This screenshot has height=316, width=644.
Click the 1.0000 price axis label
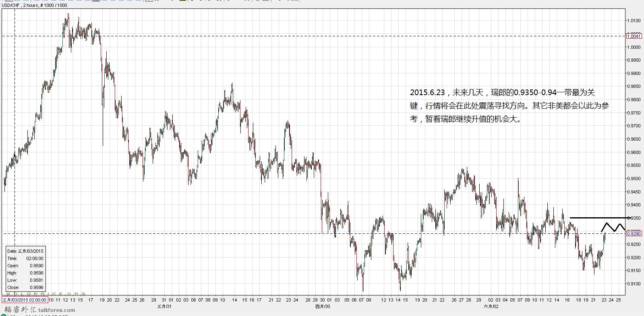click(634, 47)
